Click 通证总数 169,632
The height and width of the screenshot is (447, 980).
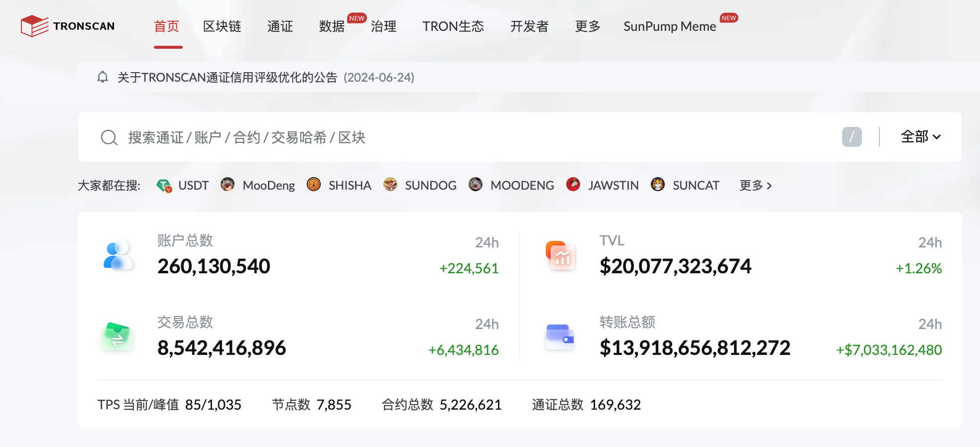coord(586,405)
